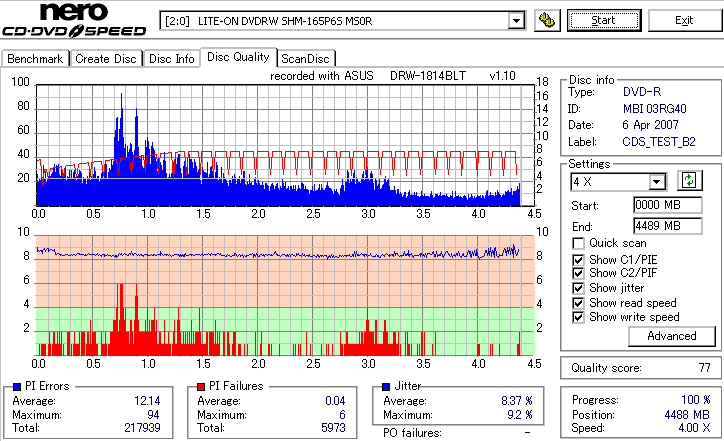Screen dimensions: 724x441
Task: Click the Exit button
Action: click(x=684, y=21)
